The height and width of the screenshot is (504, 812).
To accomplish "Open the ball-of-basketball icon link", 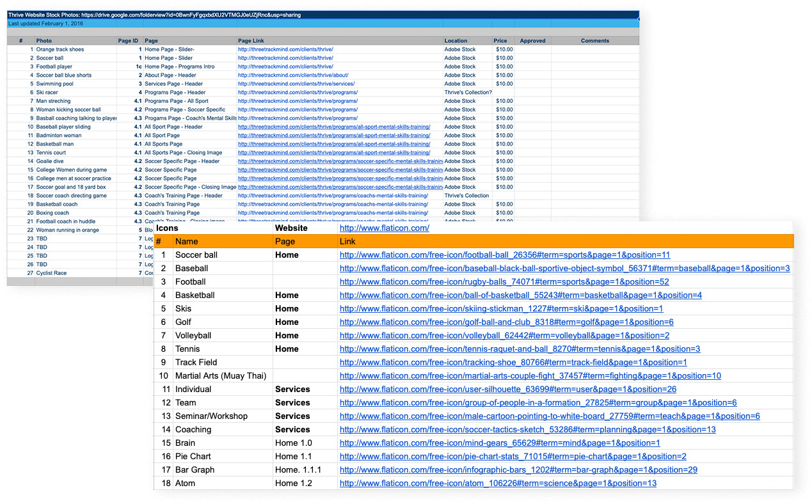I will tap(521, 295).
